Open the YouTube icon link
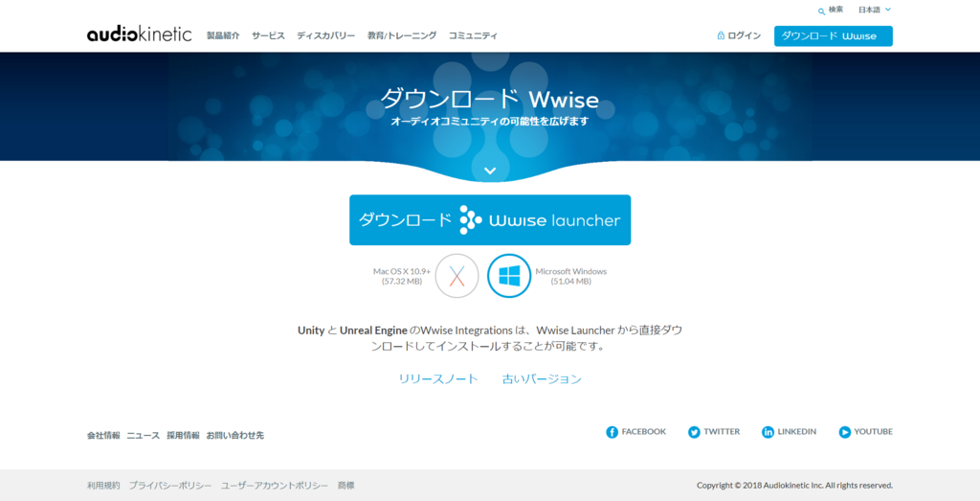 (845, 432)
